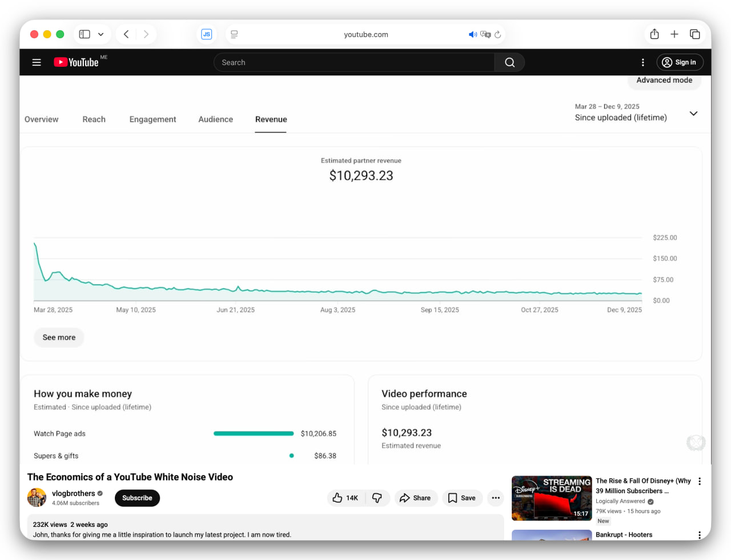731x560 pixels.
Task: Dislike the video with thumbs down
Action: pyautogui.click(x=377, y=498)
